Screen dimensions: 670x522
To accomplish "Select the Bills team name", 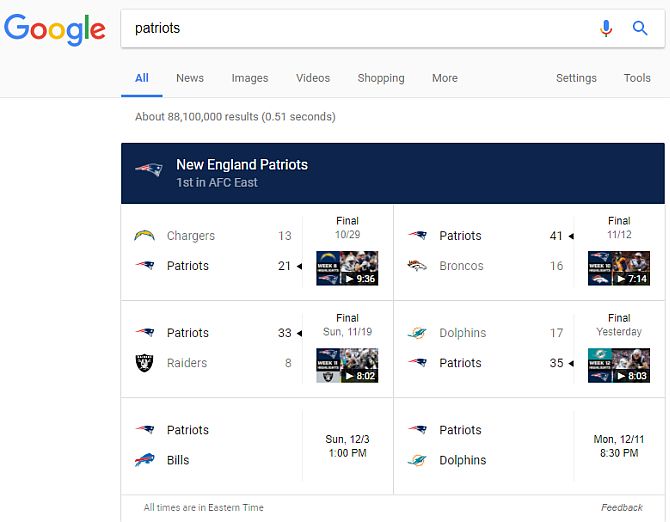I will coord(178,460).
